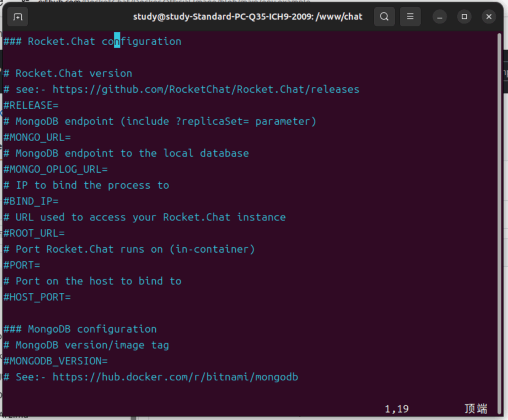Place cursor on the #HOST_PORT= line
Viewport: 508px width, 420px height.
pos(37,297)
